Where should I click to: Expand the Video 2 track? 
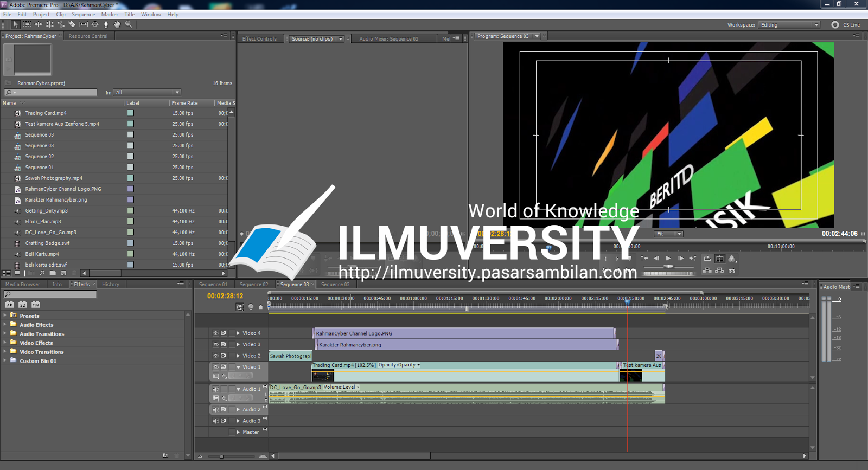click(238, 356)
